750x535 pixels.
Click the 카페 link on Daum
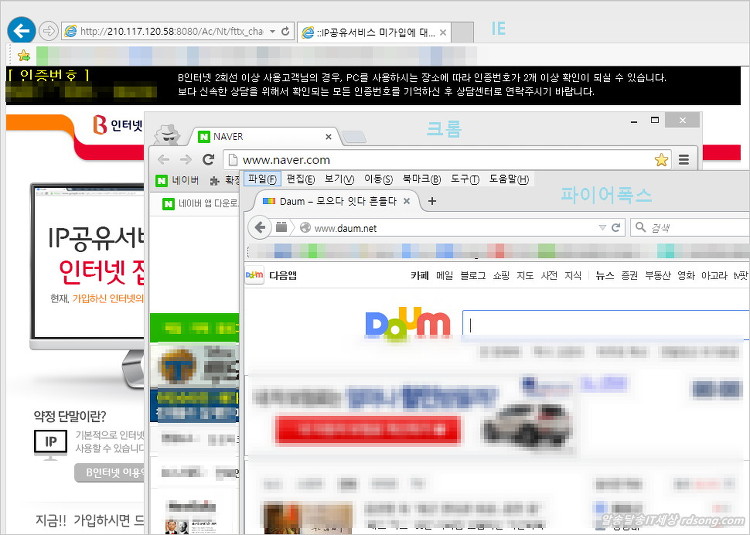(420, 275)
